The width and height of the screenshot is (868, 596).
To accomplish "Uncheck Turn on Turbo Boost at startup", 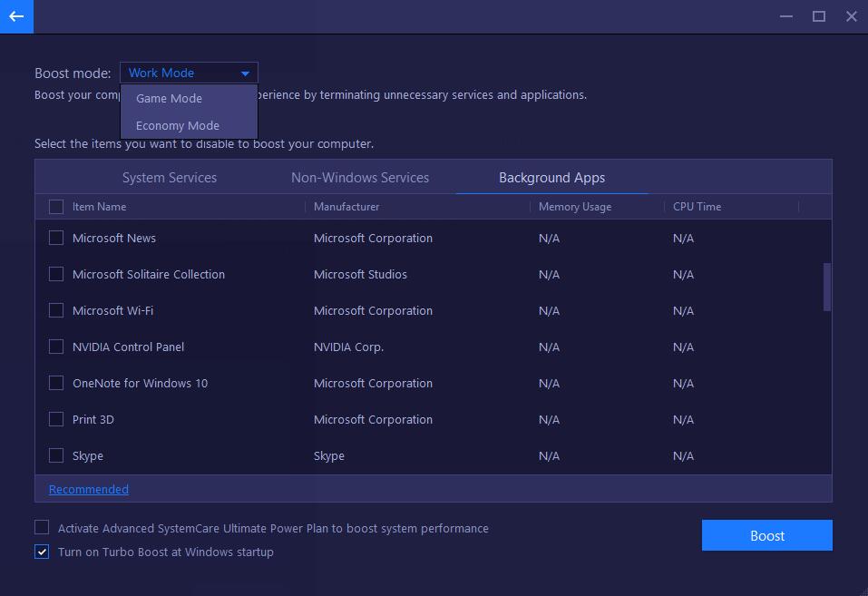I will pyautogui.click(x=42, y=552).
